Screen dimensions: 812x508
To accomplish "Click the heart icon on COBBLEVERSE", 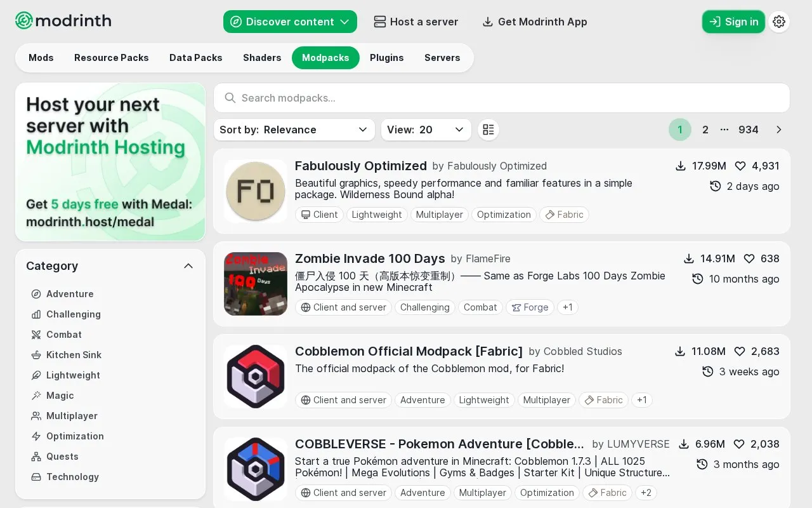I will [x=740, y=444].
